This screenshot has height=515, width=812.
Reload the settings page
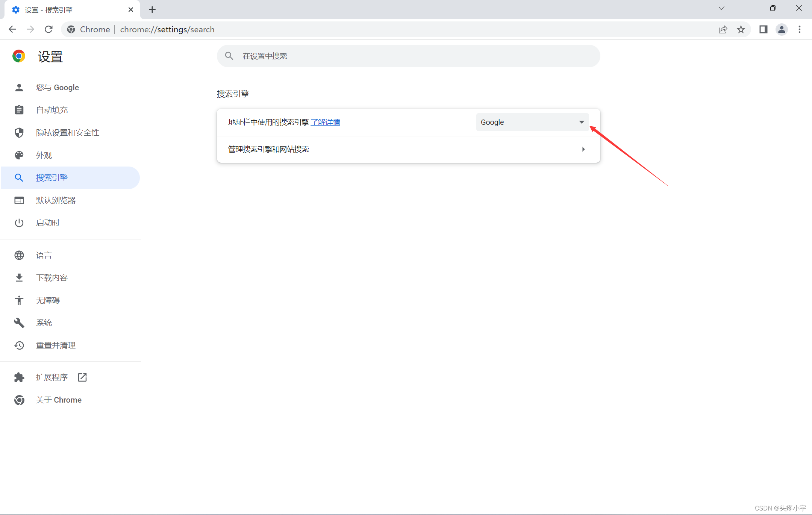pyautogui.click(x=48, y=29)
